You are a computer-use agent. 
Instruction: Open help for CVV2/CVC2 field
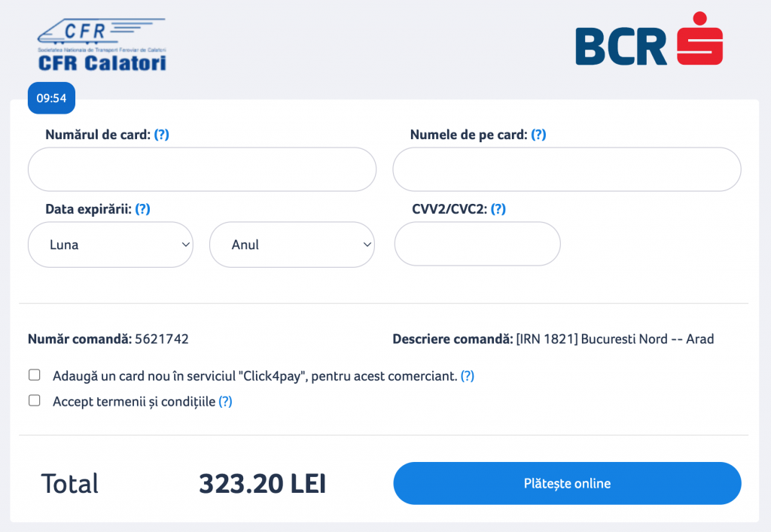pos(498,209)
